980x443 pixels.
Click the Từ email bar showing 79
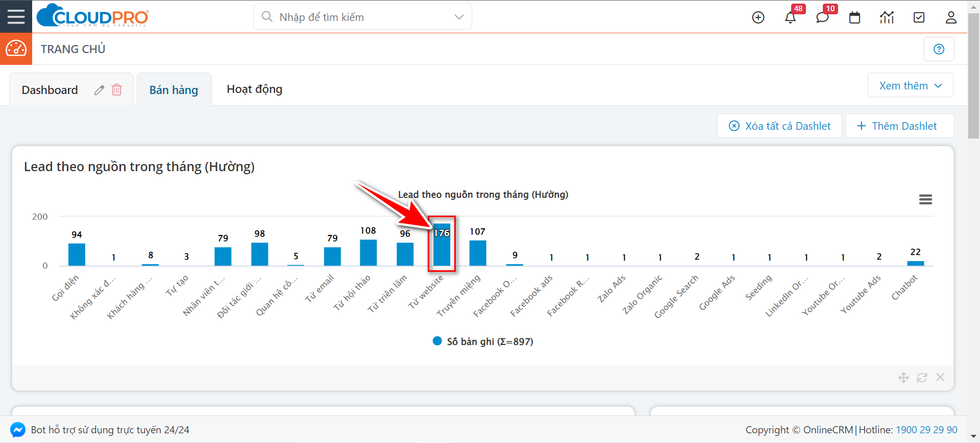coord(332,257)
